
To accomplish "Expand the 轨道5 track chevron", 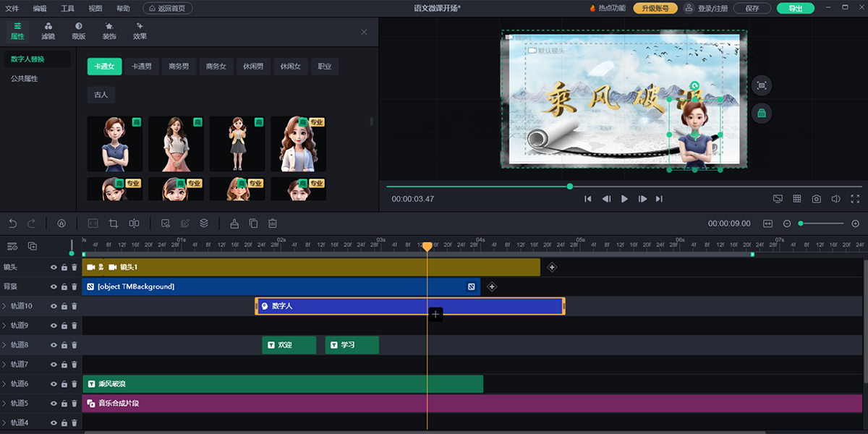I will point(4,404).
